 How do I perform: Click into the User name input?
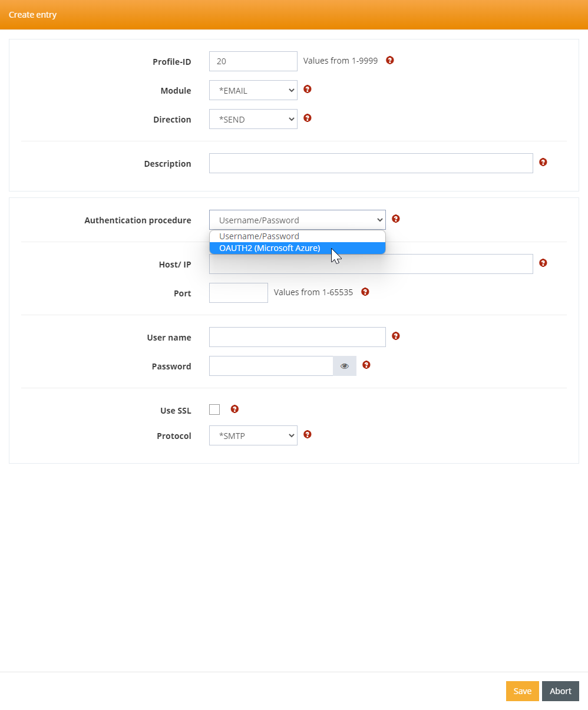297,337
